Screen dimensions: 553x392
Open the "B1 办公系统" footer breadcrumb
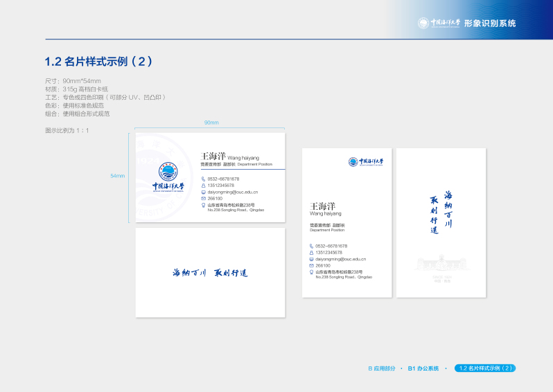coord(423,368)
